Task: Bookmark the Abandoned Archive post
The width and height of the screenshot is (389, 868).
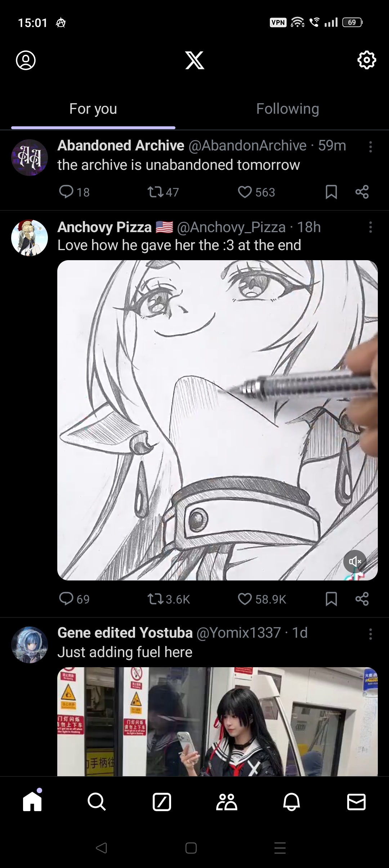Action: coord(331,192)
